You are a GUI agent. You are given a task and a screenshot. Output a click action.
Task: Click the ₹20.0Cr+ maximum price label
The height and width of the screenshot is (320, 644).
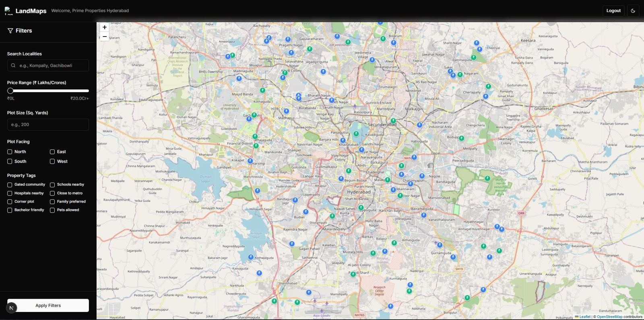pyautogui.click(x=80, y=98)
